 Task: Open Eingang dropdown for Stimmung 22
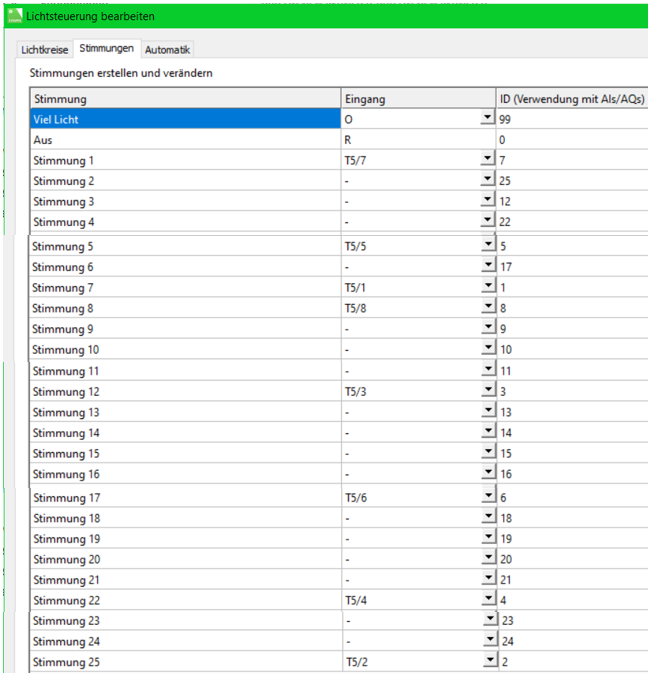488,598
